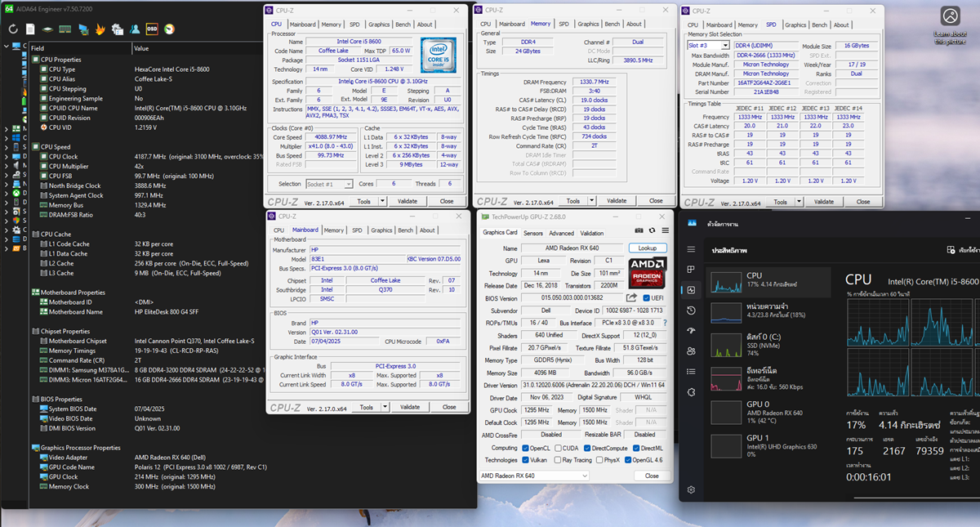This screenshot has height=527, width=980.
Task: Switch to the Sensors tab in GPU-Z
Action: pos(532,233)
